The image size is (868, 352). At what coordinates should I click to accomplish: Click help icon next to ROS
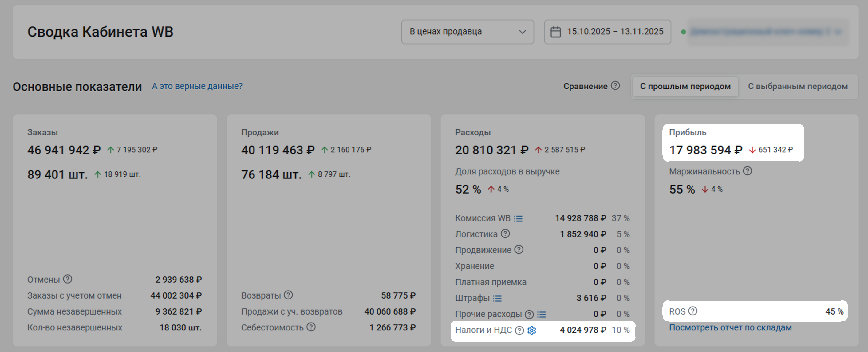693,311
